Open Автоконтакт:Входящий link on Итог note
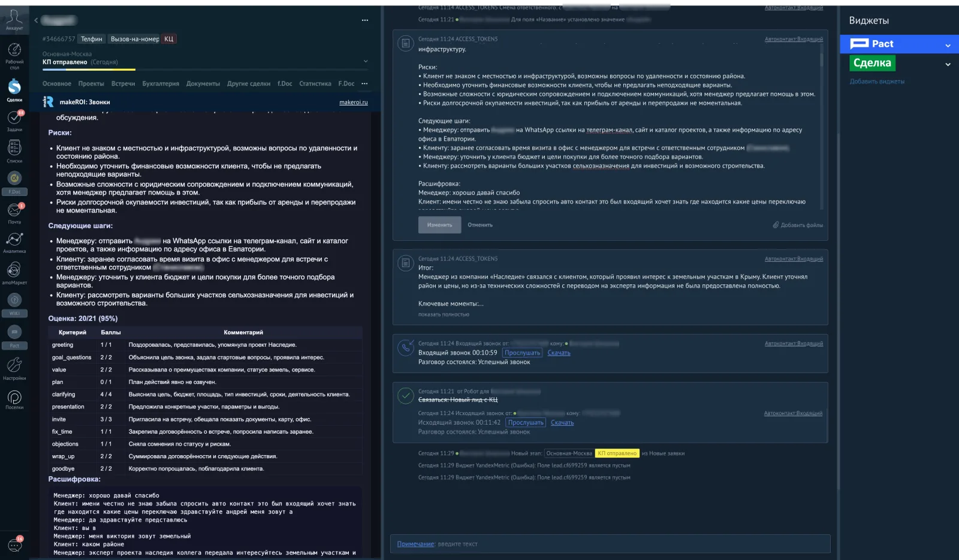Screen dimensions: 959x560 tap(794, 259)
